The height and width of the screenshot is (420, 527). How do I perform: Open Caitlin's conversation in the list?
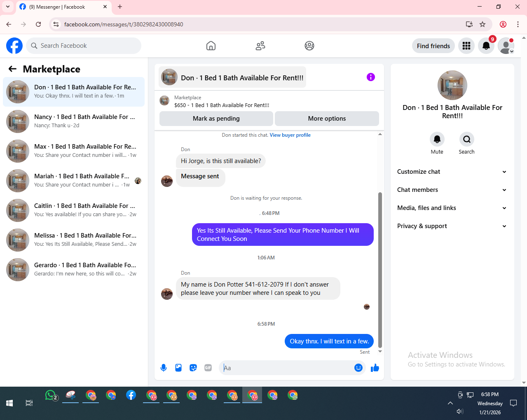pos(74,210)
